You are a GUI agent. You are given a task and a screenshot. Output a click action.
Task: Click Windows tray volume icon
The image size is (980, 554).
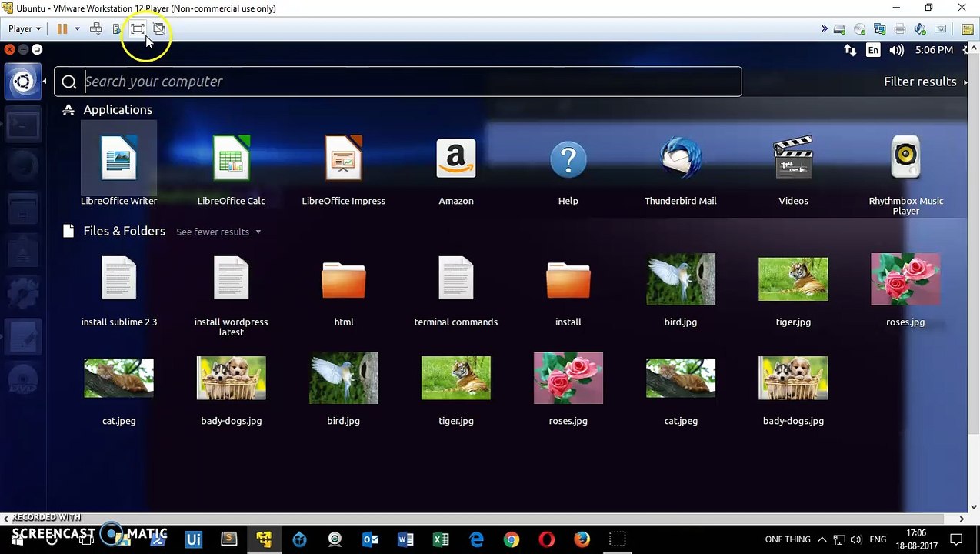tap(856, 539)
